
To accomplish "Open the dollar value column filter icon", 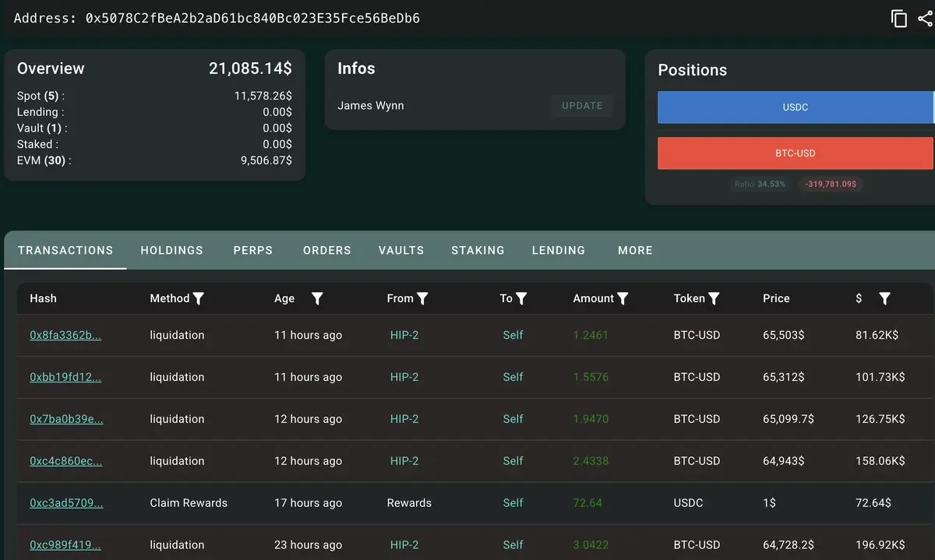I will 884,298.
